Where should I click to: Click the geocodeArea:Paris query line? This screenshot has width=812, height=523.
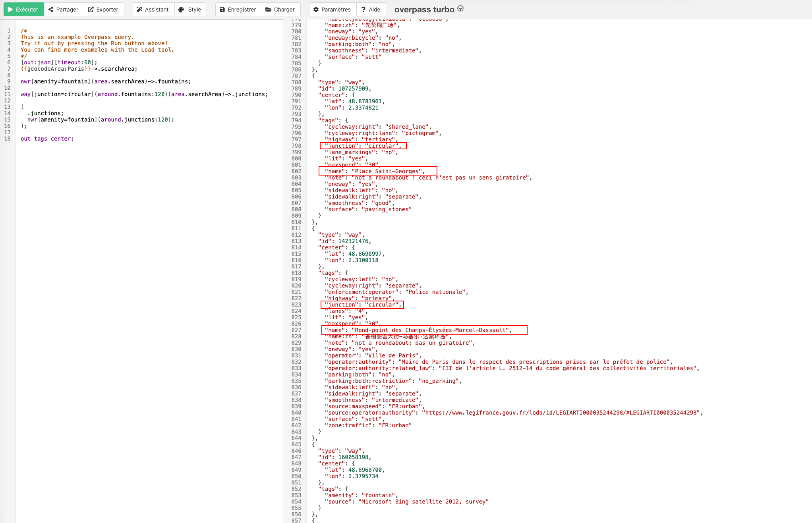[79, 69]
